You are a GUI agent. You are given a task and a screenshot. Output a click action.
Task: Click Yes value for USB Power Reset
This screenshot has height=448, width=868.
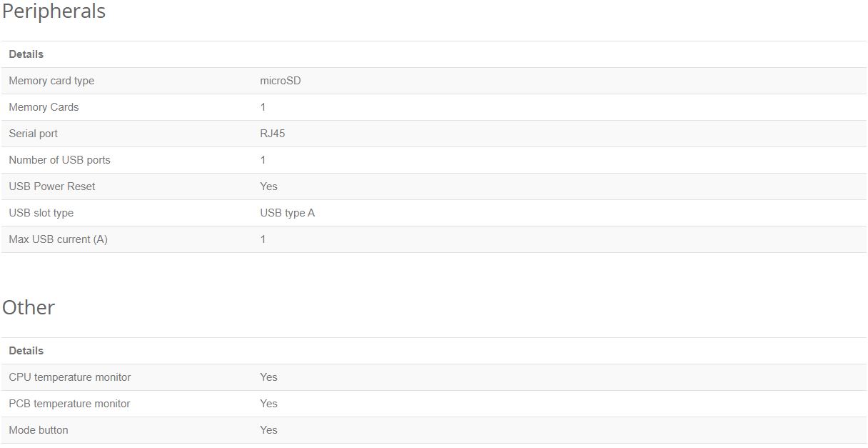(x=268, y=186)
